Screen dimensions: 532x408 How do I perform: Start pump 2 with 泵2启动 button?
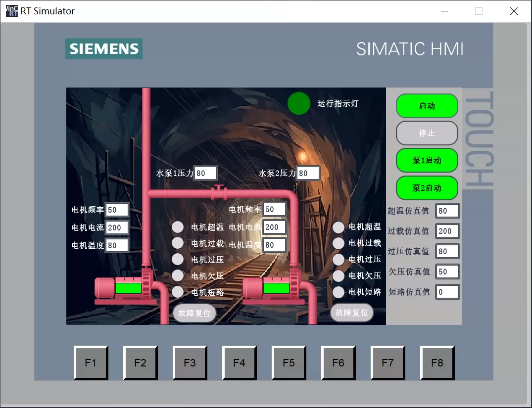(427, 188)
